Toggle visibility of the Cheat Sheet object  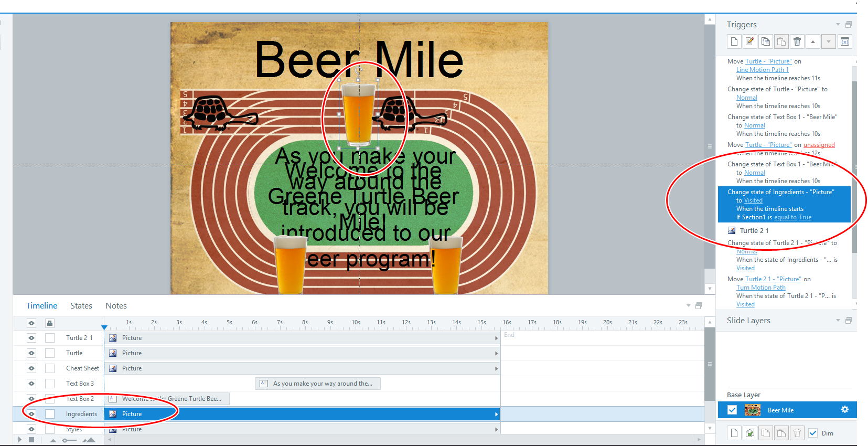tap(31, 368)
